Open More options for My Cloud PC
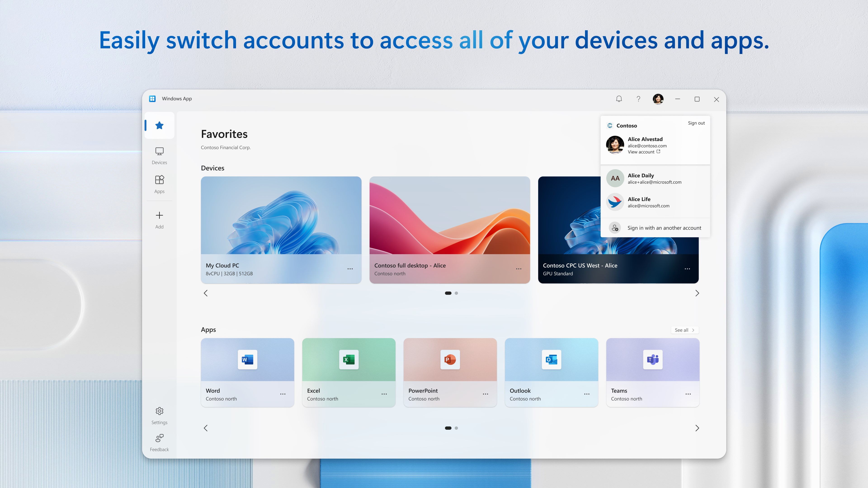 (x=350, y=268)
